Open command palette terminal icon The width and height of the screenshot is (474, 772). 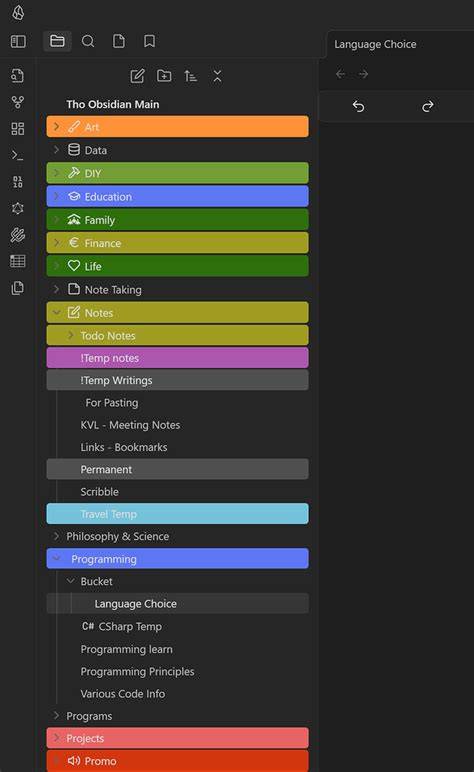click(18, 156)
